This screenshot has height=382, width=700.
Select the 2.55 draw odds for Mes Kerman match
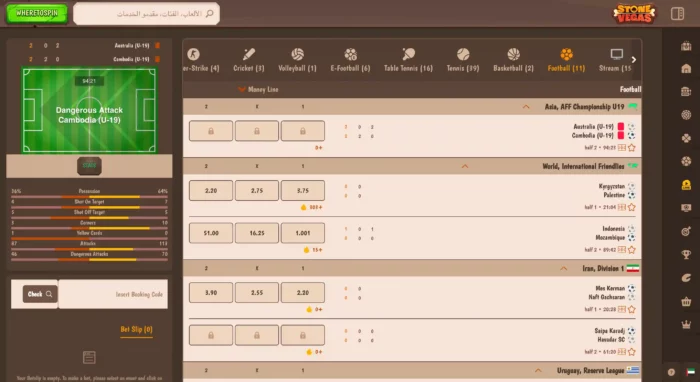click(x=257, y=293)
